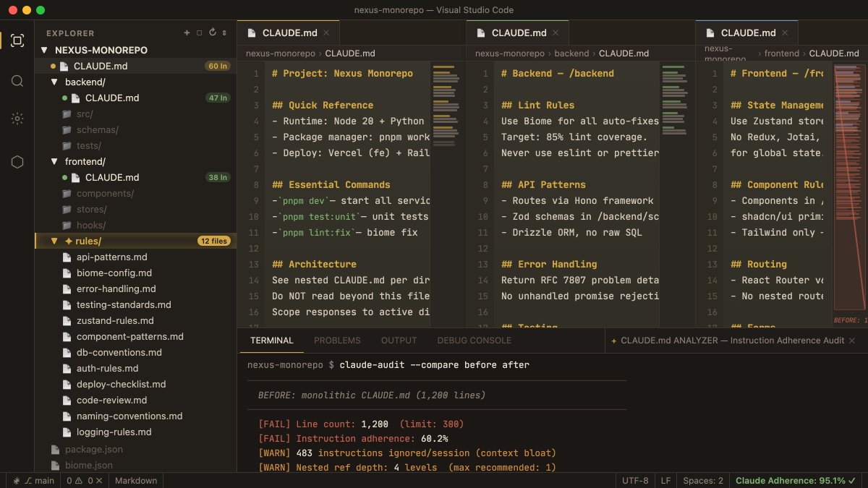Change language mode via Markdown in status bar

136,480
